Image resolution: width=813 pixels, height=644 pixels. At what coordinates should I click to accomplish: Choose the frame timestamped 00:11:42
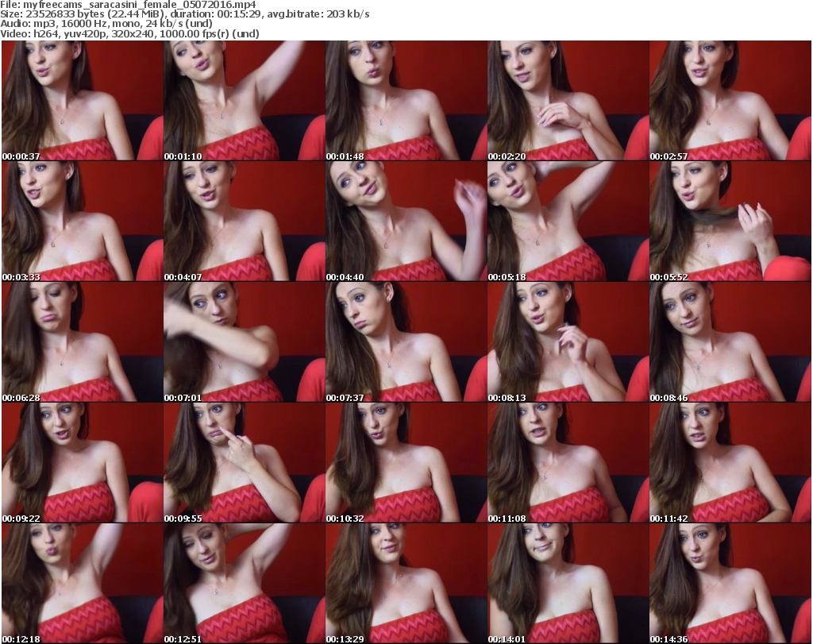click(730, 463)
